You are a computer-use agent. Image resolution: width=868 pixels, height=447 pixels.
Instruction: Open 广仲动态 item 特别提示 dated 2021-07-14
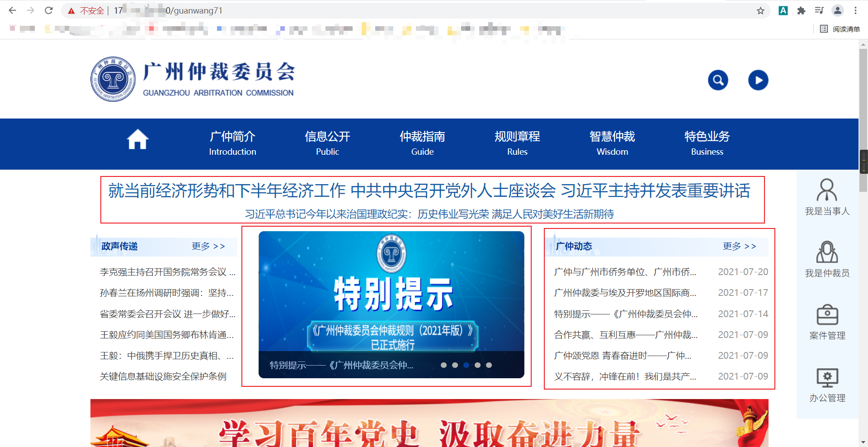click(x=626, y=314)
